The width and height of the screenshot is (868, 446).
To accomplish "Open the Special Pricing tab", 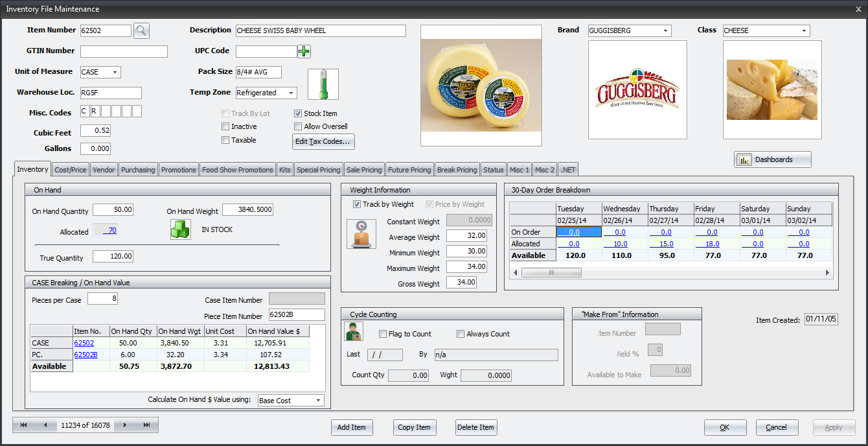I will coord(318,170).
